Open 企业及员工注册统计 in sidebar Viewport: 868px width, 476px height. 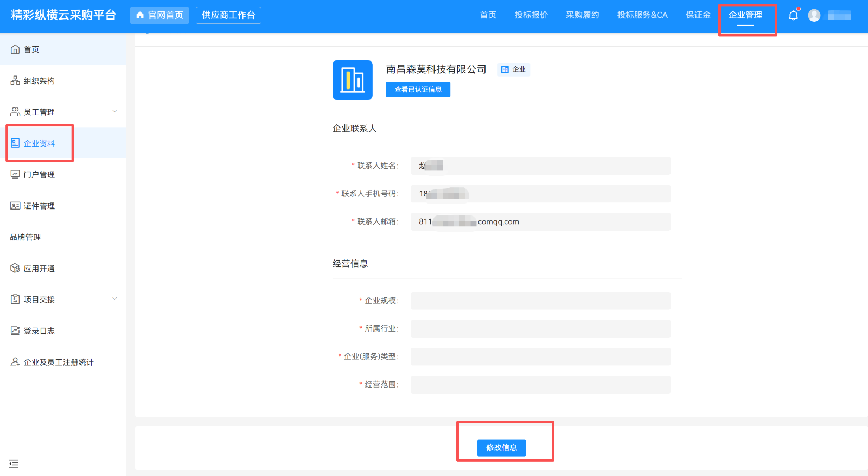tap(58, 362)
